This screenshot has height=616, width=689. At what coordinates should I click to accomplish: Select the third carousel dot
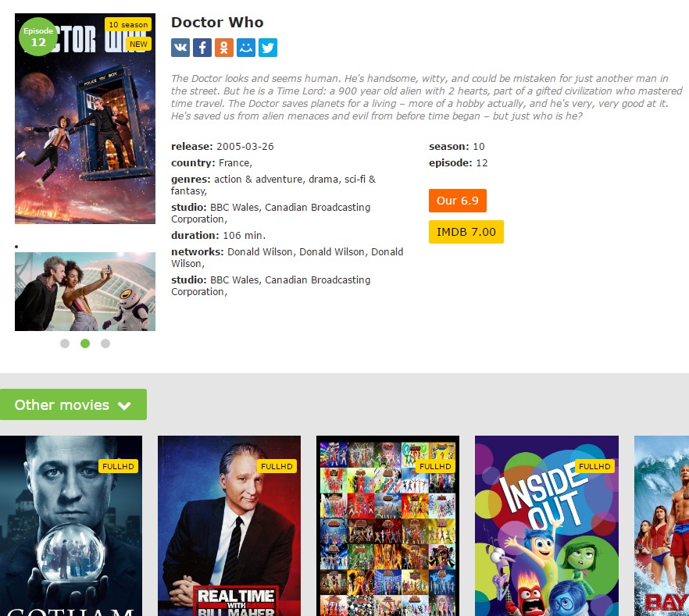tap(105, 344)
